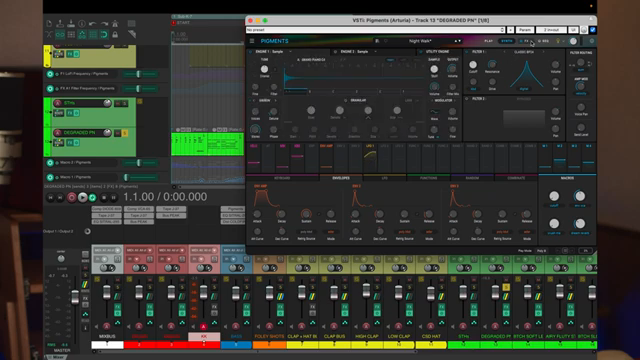The width and height of the screenshot is (640, 360).
Task: Click the Reaper pause button
Action: click(114, 198)
